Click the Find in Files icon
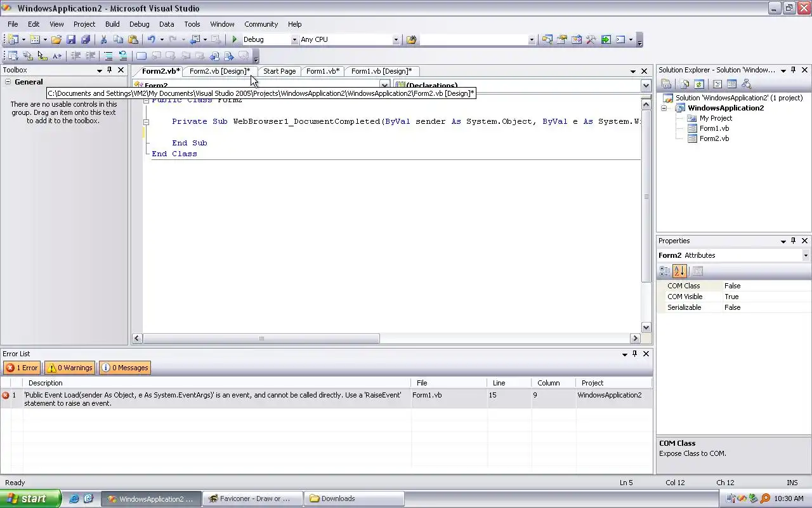The image size is (812, 508). tap(412, 39)
